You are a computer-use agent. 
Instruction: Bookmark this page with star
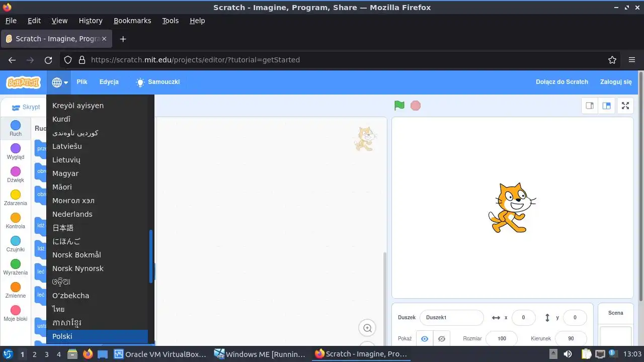[612, 60]
